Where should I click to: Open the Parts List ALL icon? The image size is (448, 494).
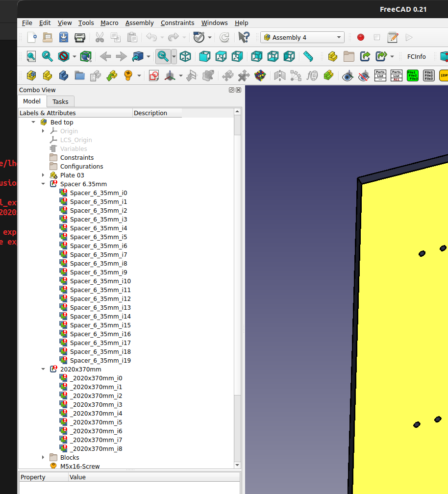tap(397, 75)
